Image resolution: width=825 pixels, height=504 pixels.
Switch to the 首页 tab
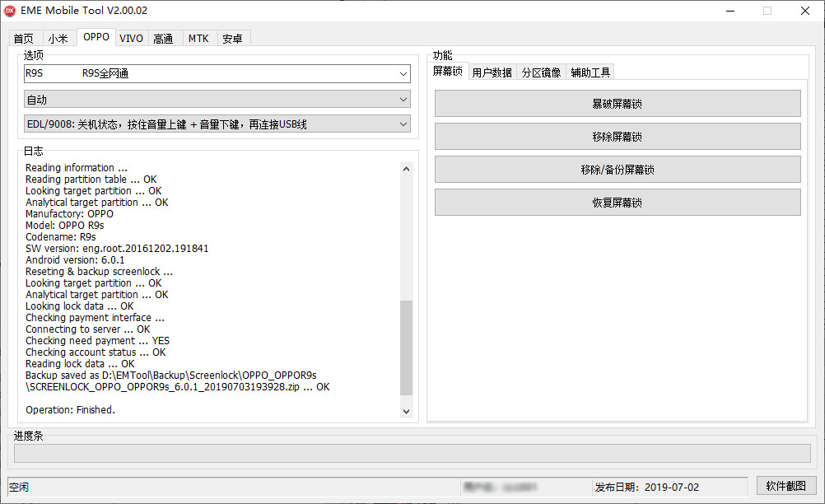coord(24,39)
